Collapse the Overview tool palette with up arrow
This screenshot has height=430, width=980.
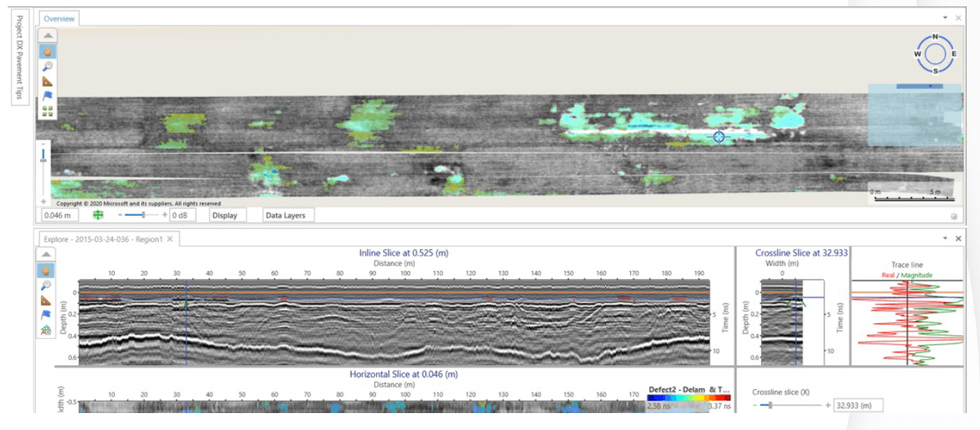pyautogui.click(x=47, y=35)
